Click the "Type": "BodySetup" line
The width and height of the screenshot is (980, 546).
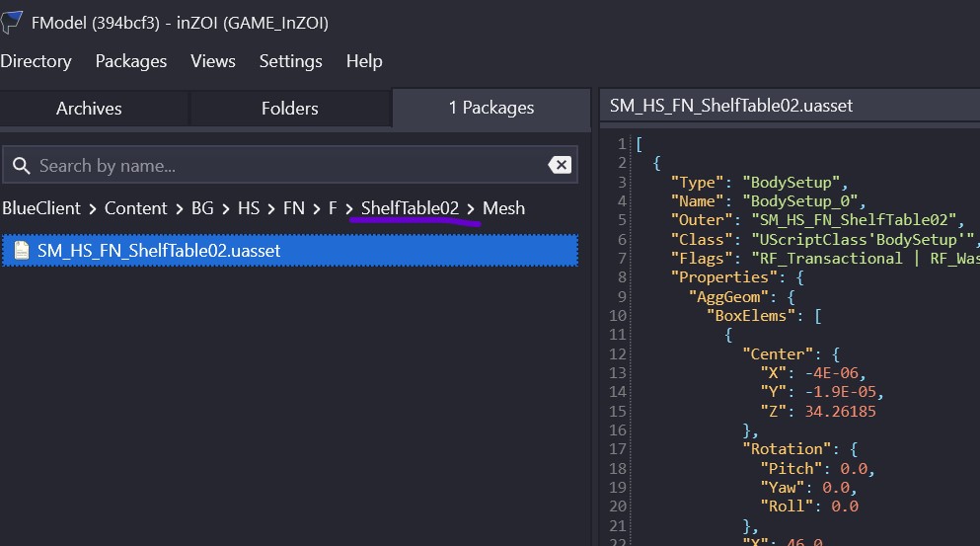click(759, 182)
